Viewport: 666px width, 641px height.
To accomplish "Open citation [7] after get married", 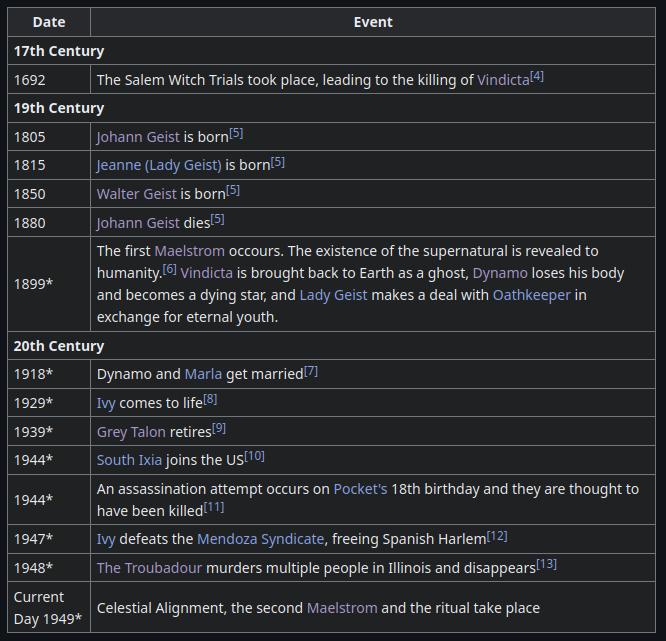I will click(311, 371).
